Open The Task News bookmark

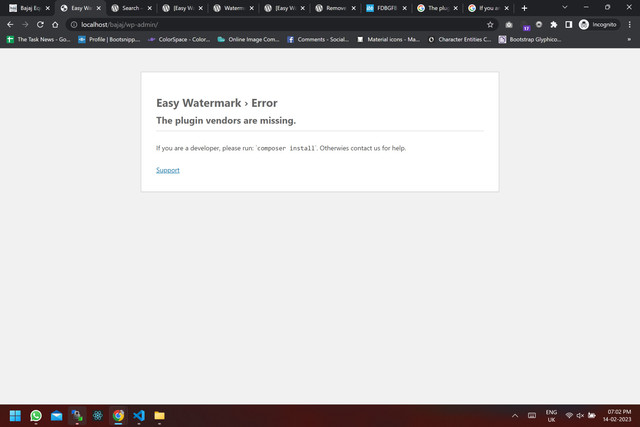click(x=39, y=40)
